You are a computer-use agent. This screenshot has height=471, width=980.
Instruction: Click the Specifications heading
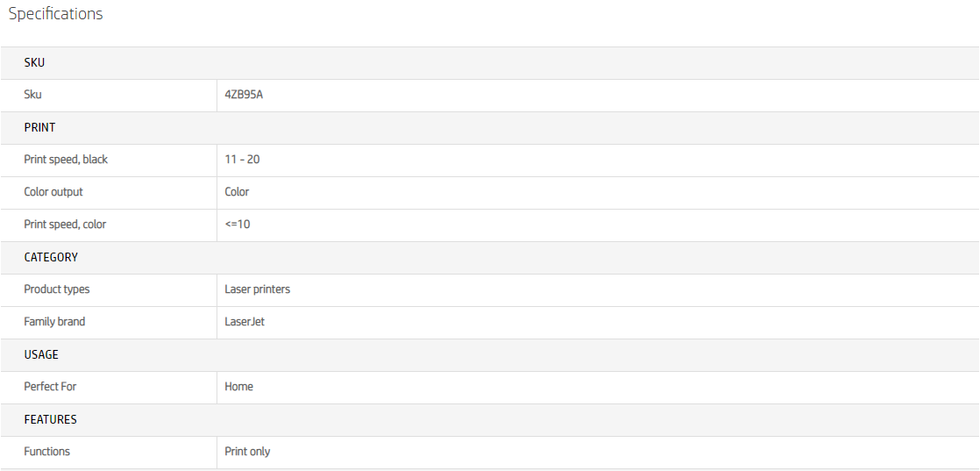coord(55,14)
